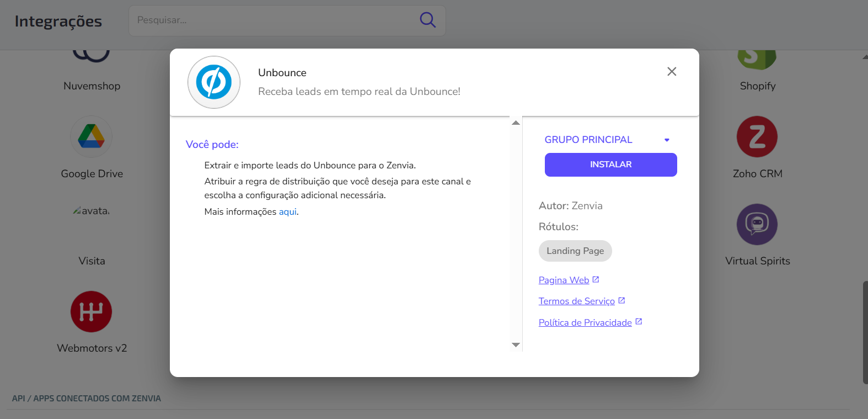This screenshot has width=868, height=419.
Task: Click the 'API / APPS CONECTADOS COM ZENVIA' heading
Action: coord(87,399)
